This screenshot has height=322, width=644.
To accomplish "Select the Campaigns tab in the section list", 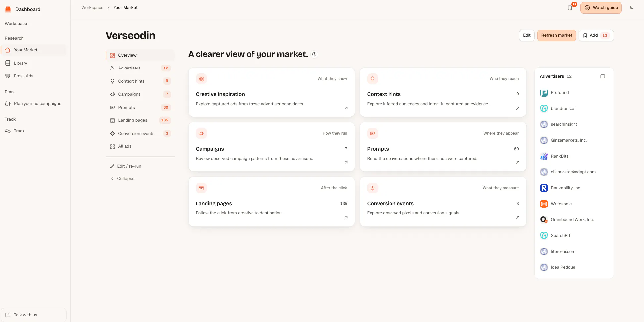I will (x=140, y=94).
